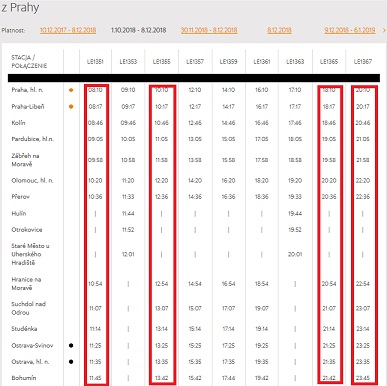Select 14:10 Praha departure of LE1359
Image resolution: width=387 pixels, height=386 pixels.
[x=228, y=90]
